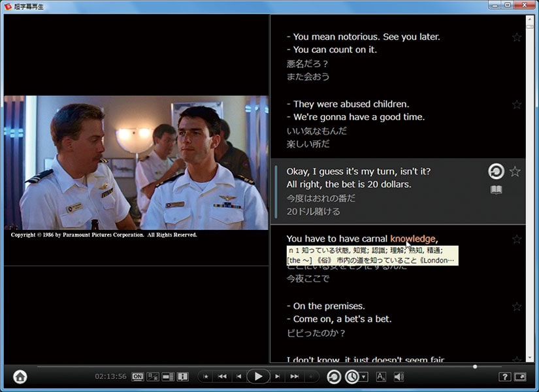This screenshot has height=392, width=539.
Task: Minimize the 超字幕再生 window
Action: 495,5
